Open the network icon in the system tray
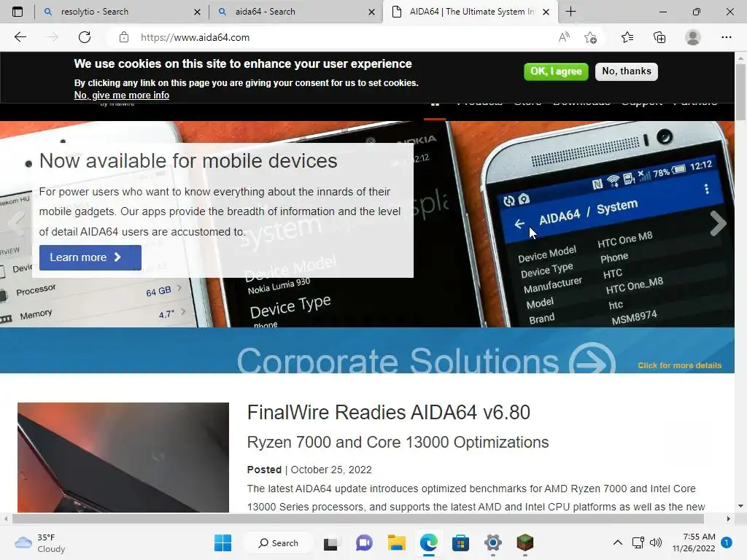Screen dimensions: 747x560 tap(638, 542)
